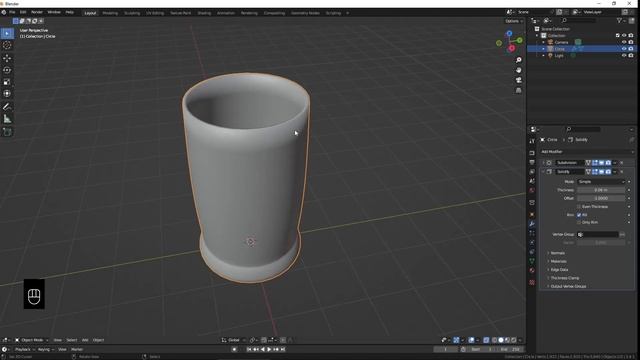
Task: Expand the Output Vertex Groups subpanel
Action: coord(568,286)
